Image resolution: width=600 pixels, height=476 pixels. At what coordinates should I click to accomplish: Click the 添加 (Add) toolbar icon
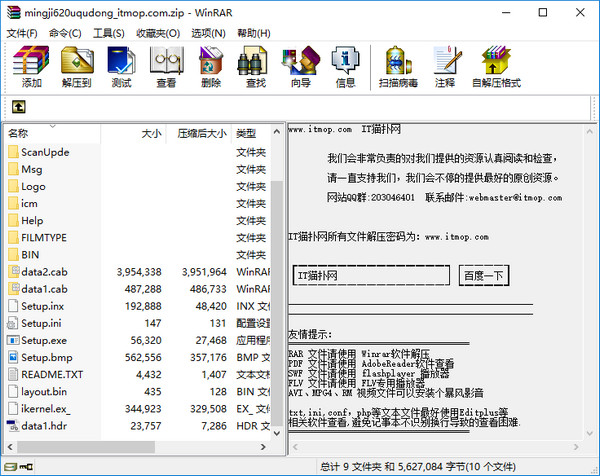tap(31, 60)
